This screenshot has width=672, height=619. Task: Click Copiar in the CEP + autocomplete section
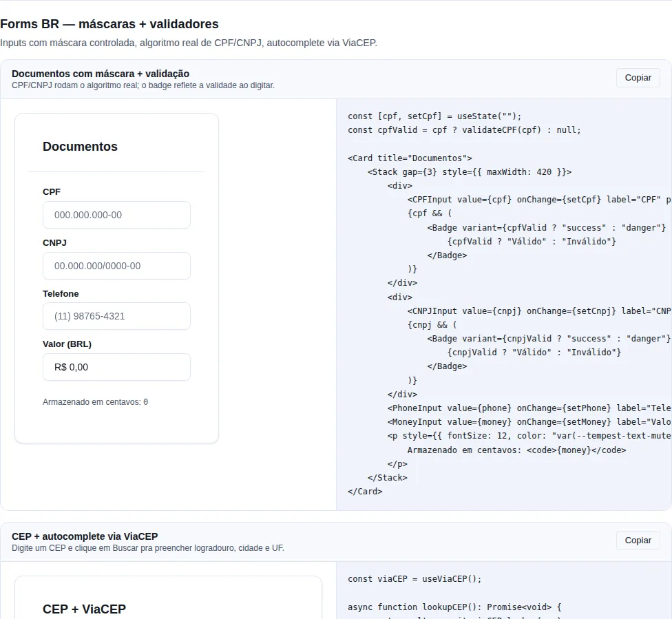(638, 540)
